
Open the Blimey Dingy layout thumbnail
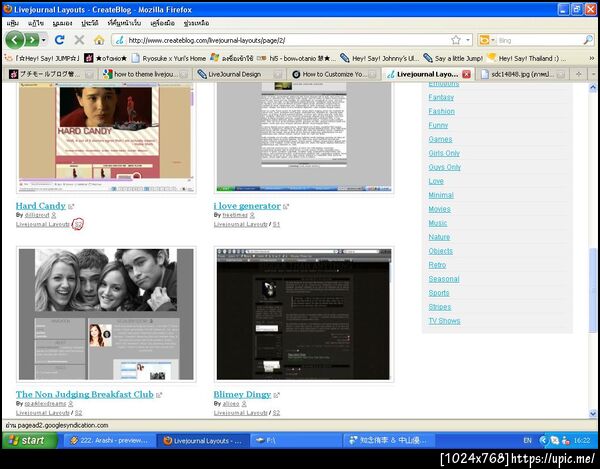(304, 314)
